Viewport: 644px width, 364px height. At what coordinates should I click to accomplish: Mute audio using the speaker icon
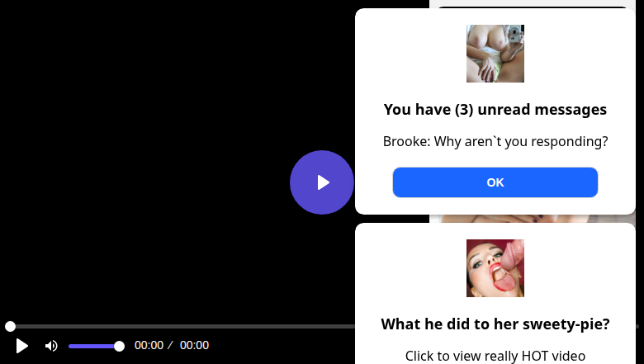(51, 346)
